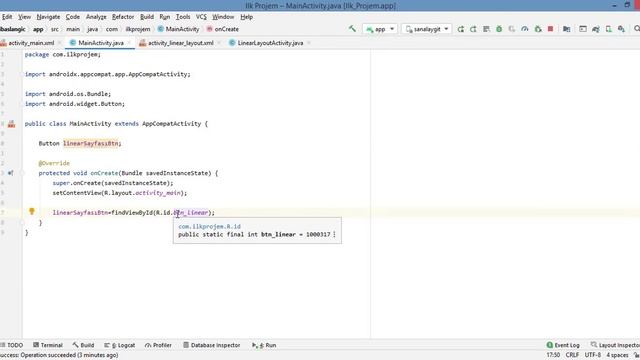The height and width of the screenshot is (360, 640).
Task: Open the sanalaygit device selector dropdown
Action: tap(427, 29)
